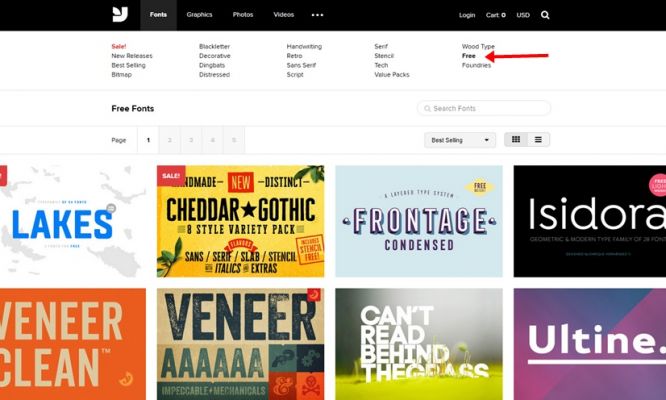The width and height of the screenshot is (666, 400).
Task: Open the Best Selling sort dropdown
Action: pos(460,140)
